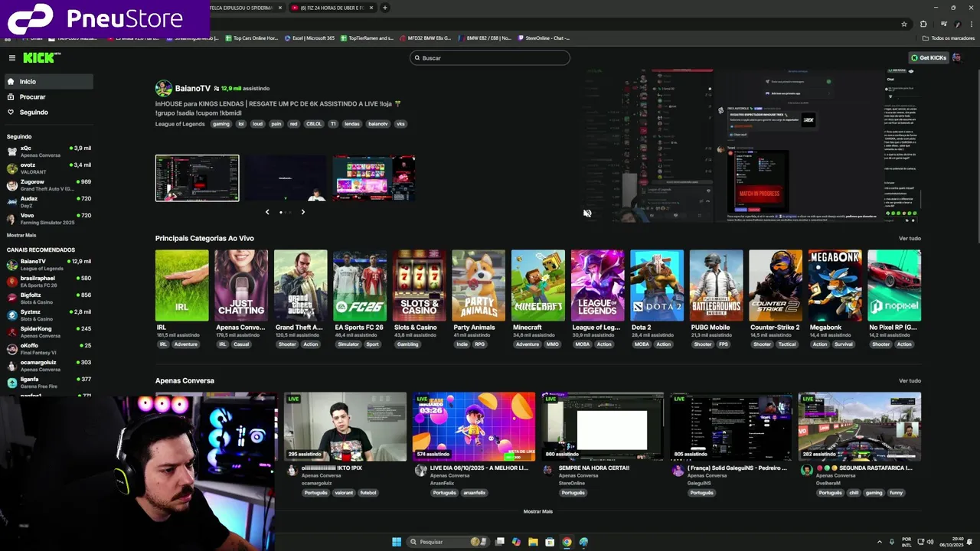
Task: Open StereOnline live stream thumbnail
Action: pos(603,426)
